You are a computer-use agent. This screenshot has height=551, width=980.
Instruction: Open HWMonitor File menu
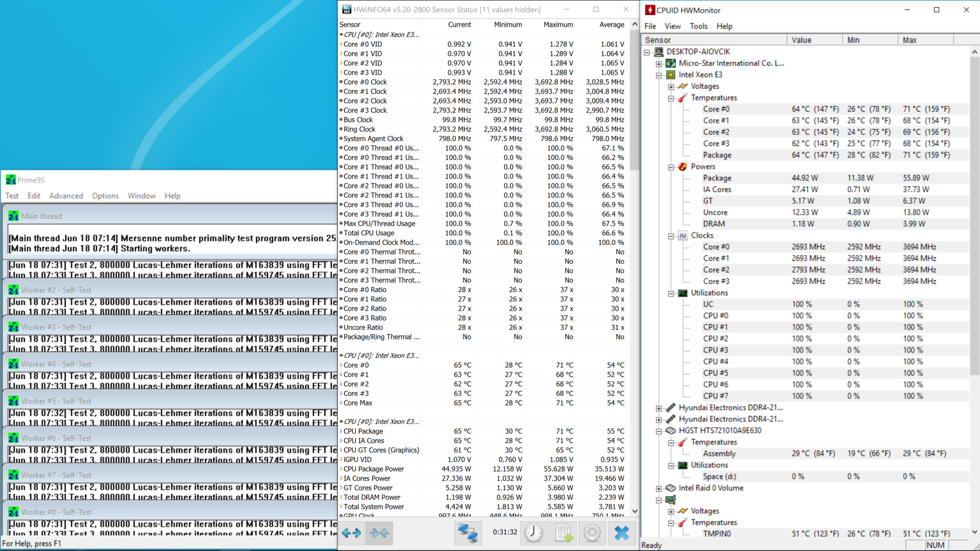tap(650, 26)
